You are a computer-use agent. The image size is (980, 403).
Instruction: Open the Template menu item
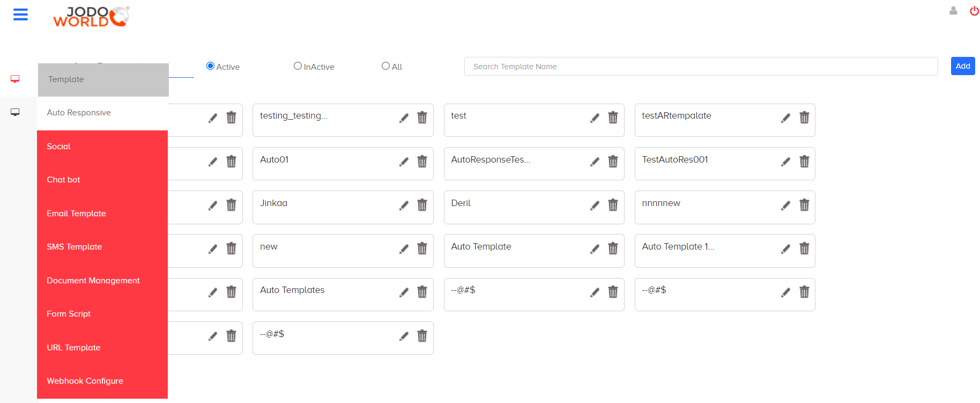[x=103, y=79]
